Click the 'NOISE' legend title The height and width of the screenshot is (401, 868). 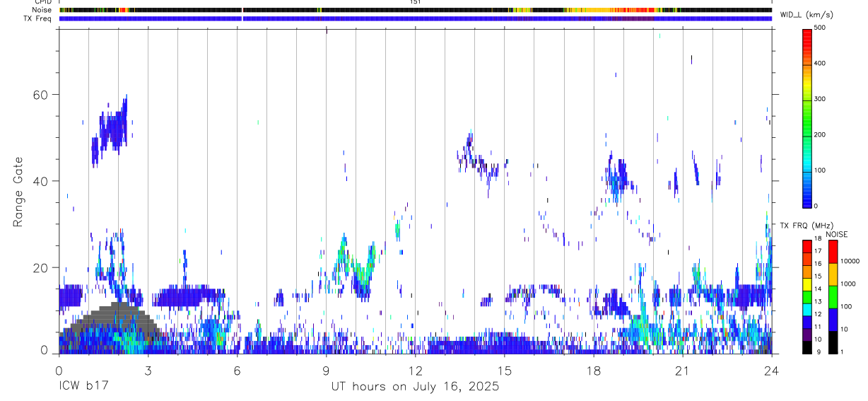(x=837, y=234)
